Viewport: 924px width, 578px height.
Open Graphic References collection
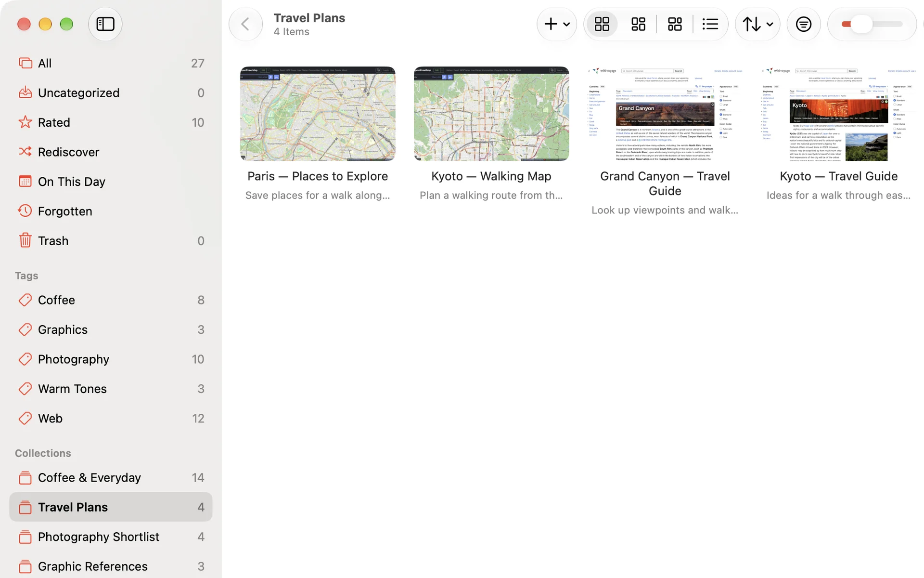point(111,566)
